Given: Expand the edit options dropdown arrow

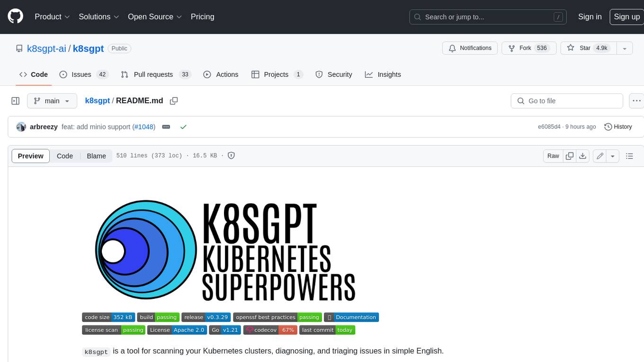Looking at the screenshot, I should pos(613,156).
